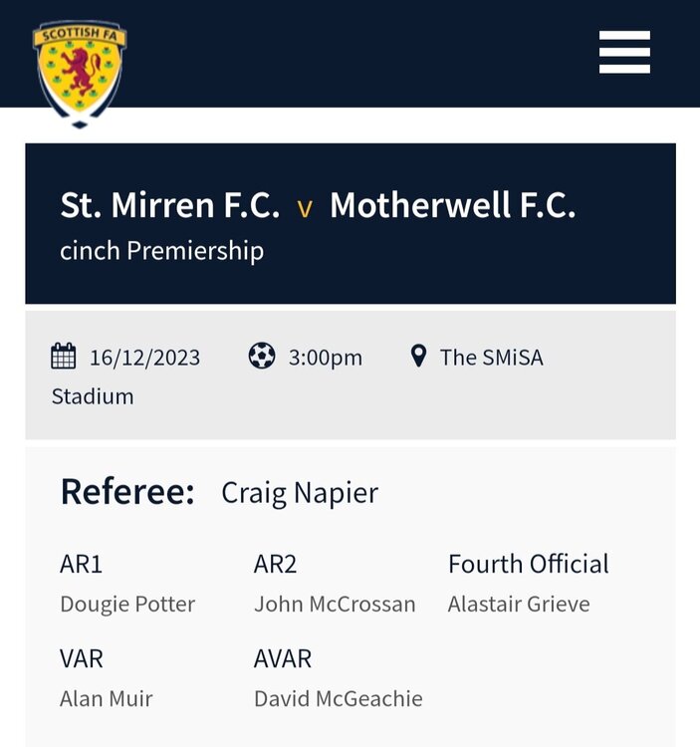This screenshot has height=747, width=700.
Task: Click the football icon beside kick-off time
Action: [x=262, y=356]
